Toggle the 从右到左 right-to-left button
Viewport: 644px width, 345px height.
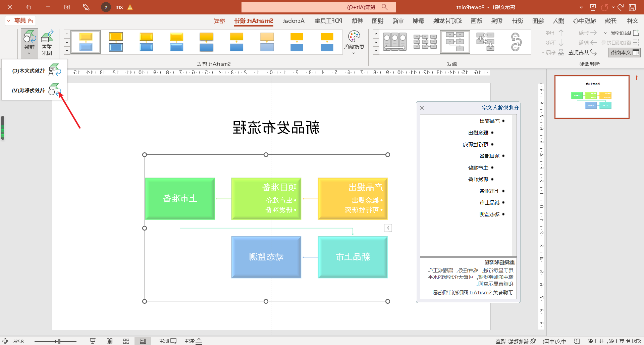[582, 52]
